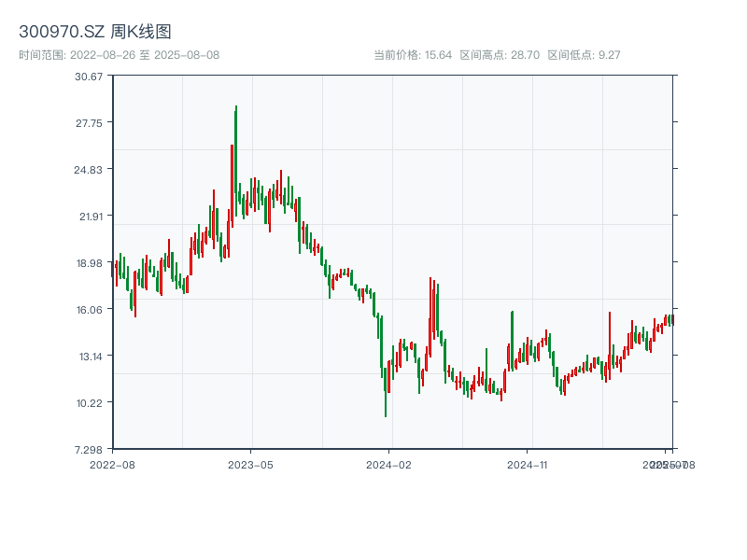The image size is (747, 560).
Task: Click the 区间低点 9.27 label
Action: (584, 55)
